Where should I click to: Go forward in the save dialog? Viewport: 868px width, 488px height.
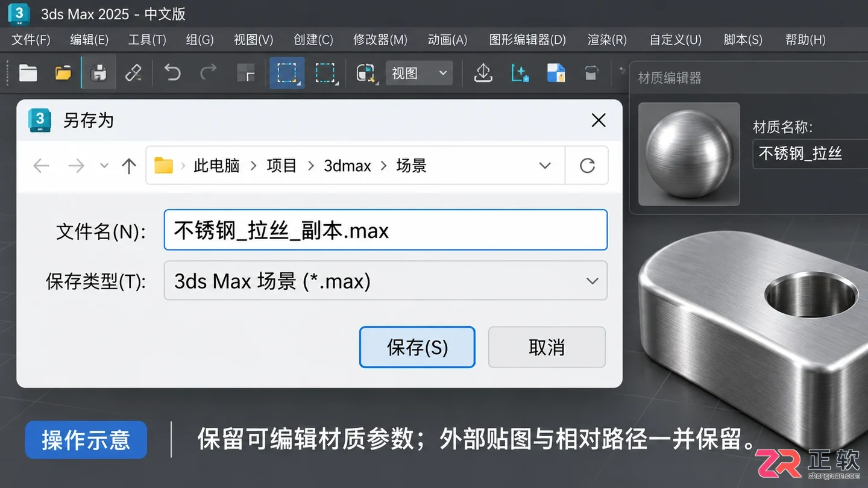(x=76, y=166)
